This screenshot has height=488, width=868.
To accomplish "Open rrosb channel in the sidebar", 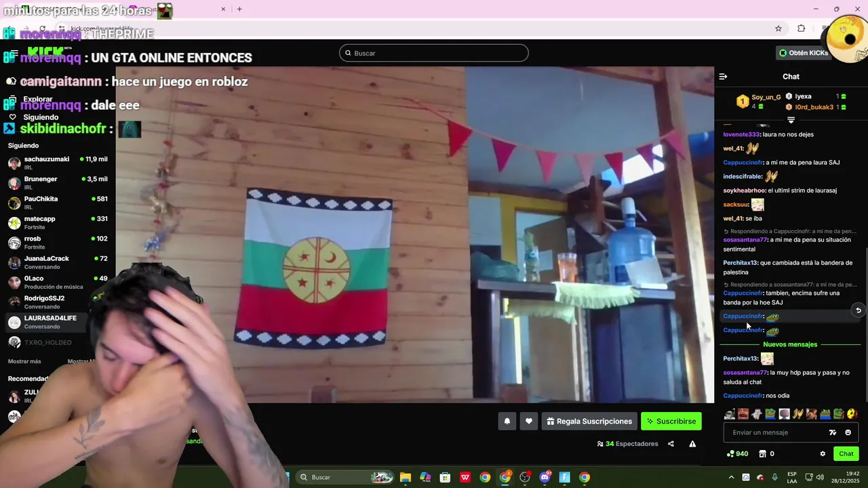I will [58, 243].
